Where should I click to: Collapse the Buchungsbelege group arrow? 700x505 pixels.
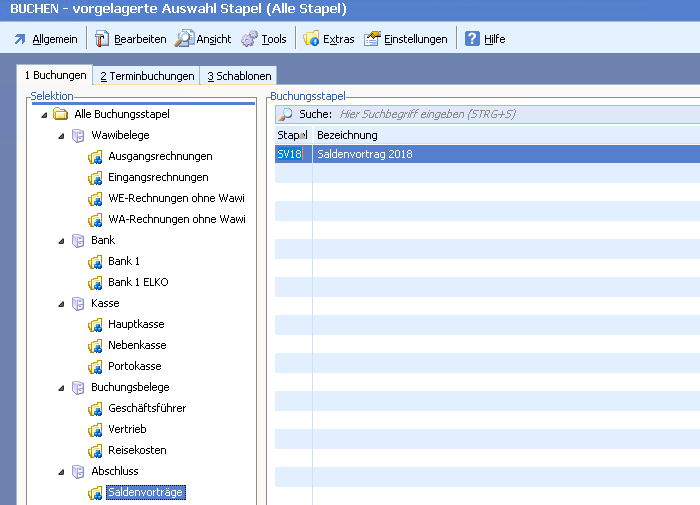point(61,388)
